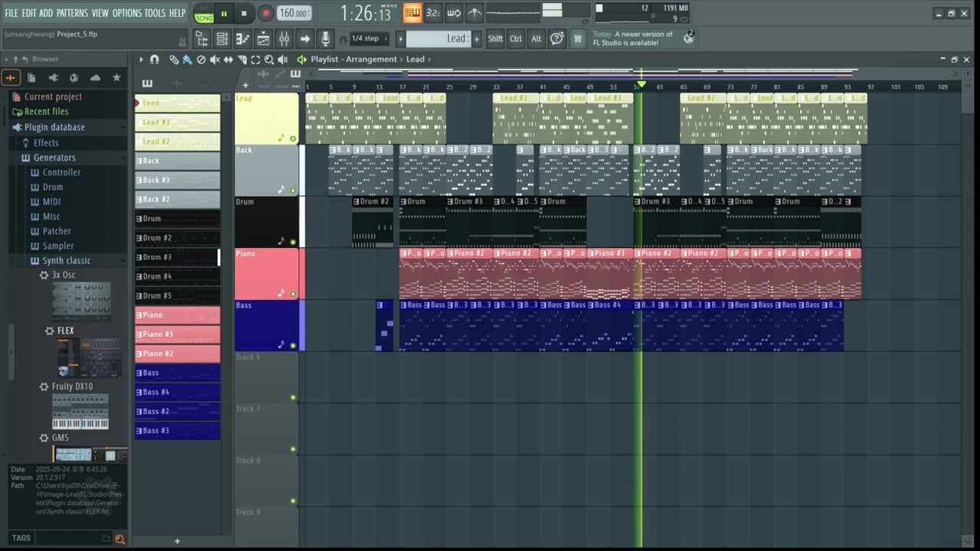Select the Playback speaker tool in Playlist
980x551 pixels.
283,59
